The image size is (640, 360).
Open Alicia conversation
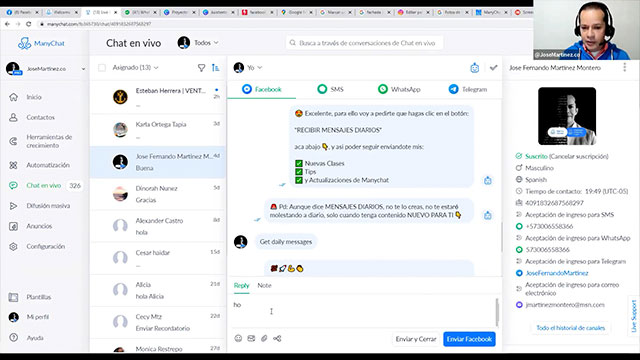(x=158, y=291)
